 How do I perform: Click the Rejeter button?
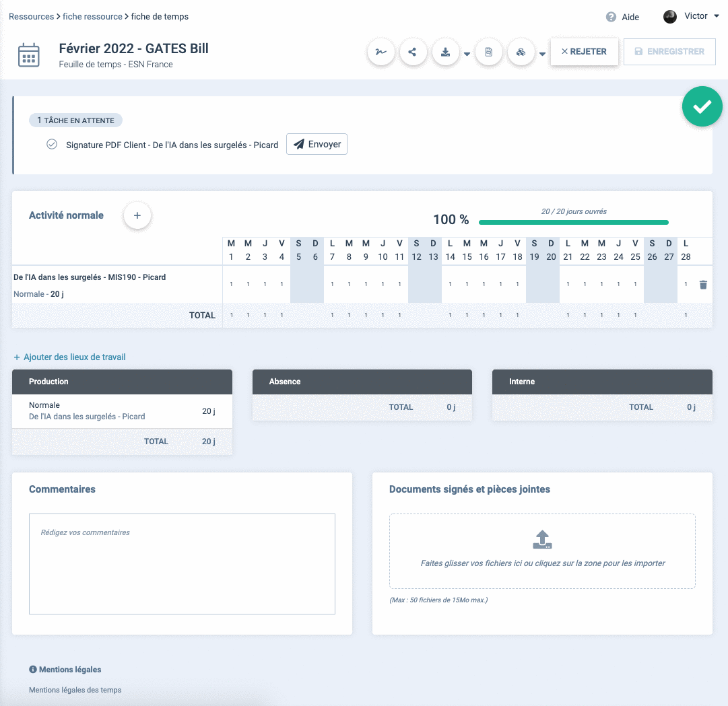pyautogui.click(x=584, y=51)
